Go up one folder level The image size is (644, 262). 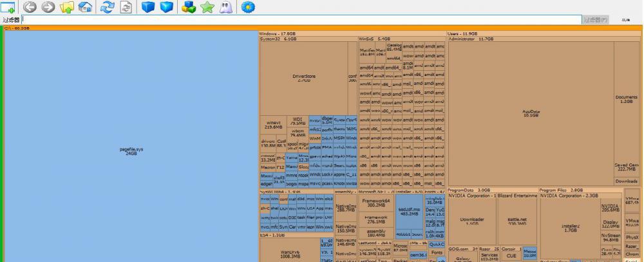[67, 6]
